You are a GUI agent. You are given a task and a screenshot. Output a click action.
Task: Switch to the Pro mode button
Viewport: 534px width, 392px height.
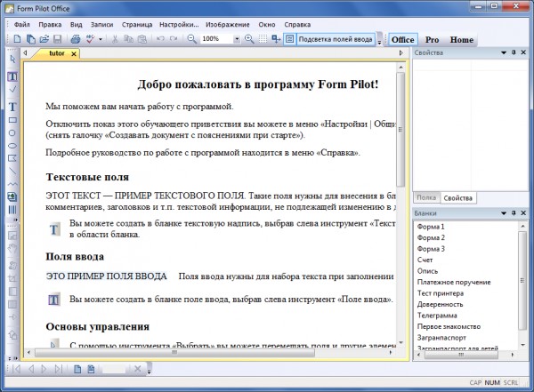pos(432,40)
